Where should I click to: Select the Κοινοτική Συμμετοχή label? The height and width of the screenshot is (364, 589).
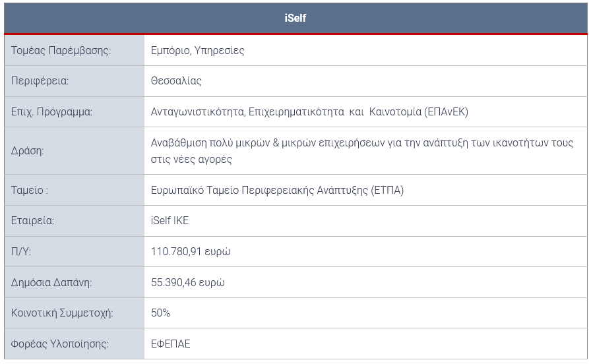[x=62, y=313]
